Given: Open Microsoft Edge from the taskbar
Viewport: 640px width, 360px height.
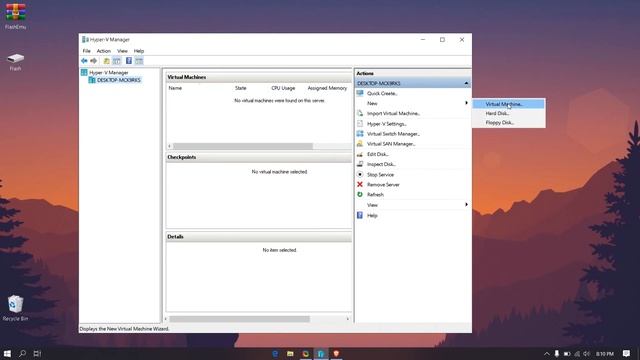Looking at the screenshot, I should point(275,353).
